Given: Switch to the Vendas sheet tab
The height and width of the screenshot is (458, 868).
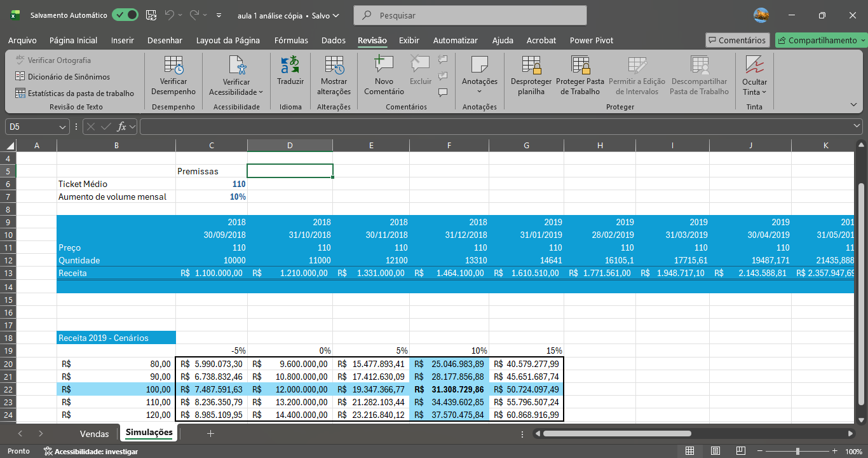Looking at the screenshot, I should coord(94,434).
